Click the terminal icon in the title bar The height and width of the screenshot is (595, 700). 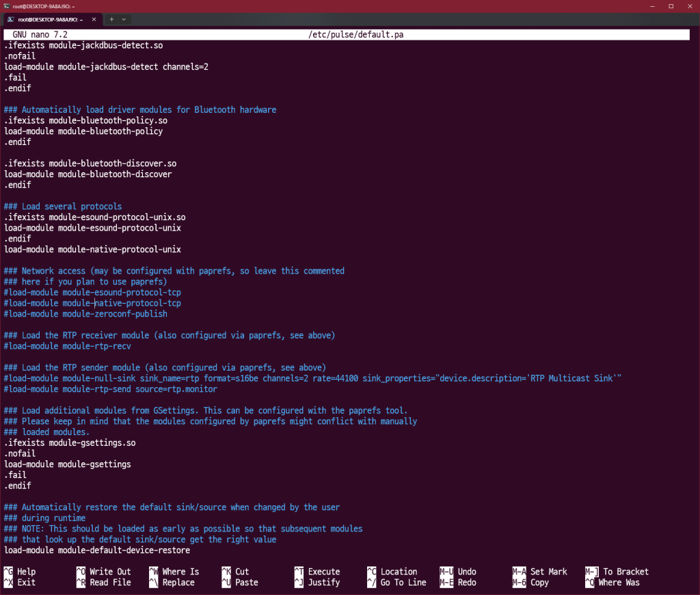(x=6, y=5)
